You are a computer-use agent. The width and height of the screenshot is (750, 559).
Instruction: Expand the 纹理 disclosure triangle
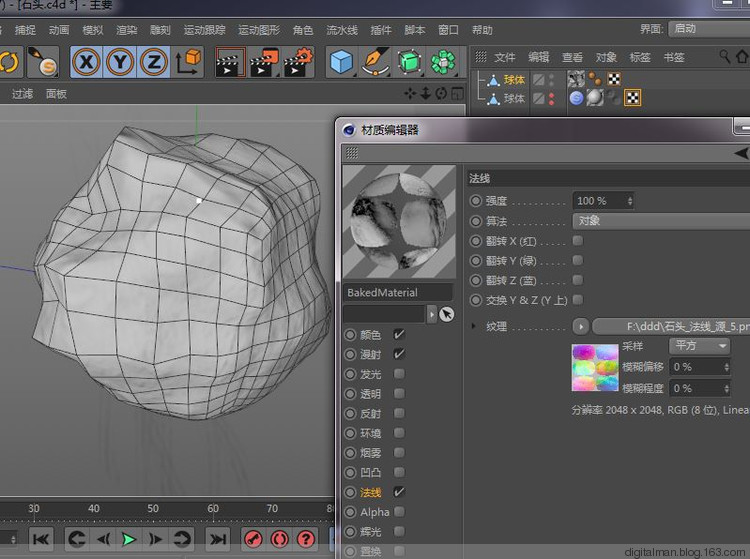click(x=473, y=326)
